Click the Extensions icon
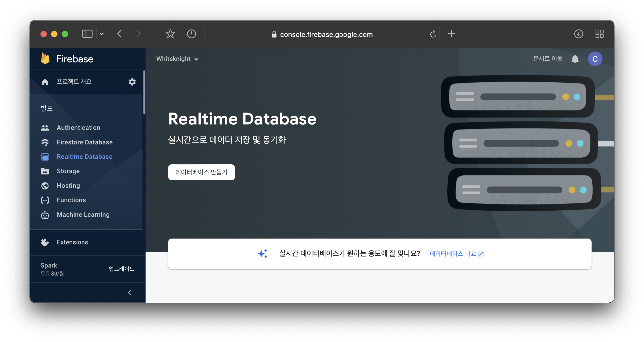 (45, 242)
